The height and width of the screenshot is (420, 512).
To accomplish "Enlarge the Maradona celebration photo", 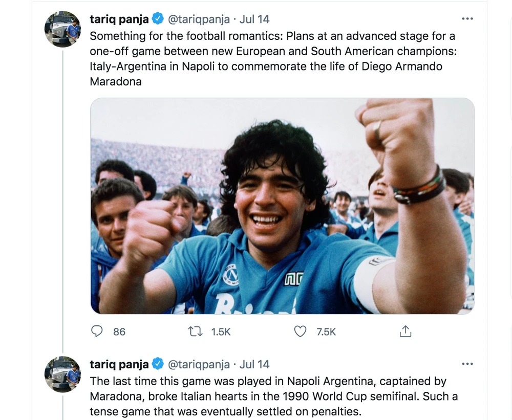I will point(282,206).
